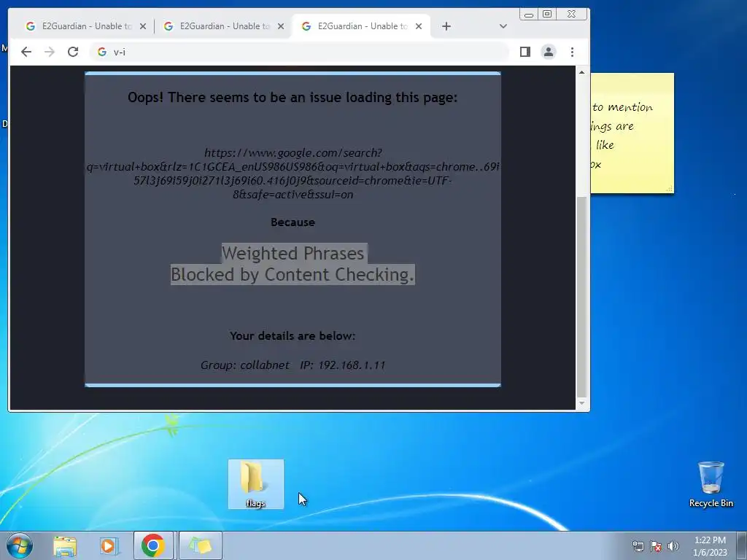Click the Weighted Phrases text
Screen dimensions: 747x560
point(293,253)
